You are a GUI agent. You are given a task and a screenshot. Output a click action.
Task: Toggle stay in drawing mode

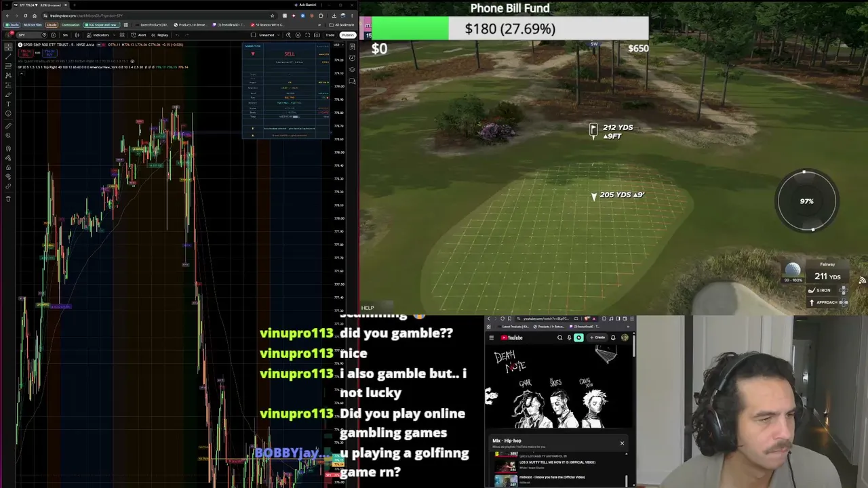point(8,158)
